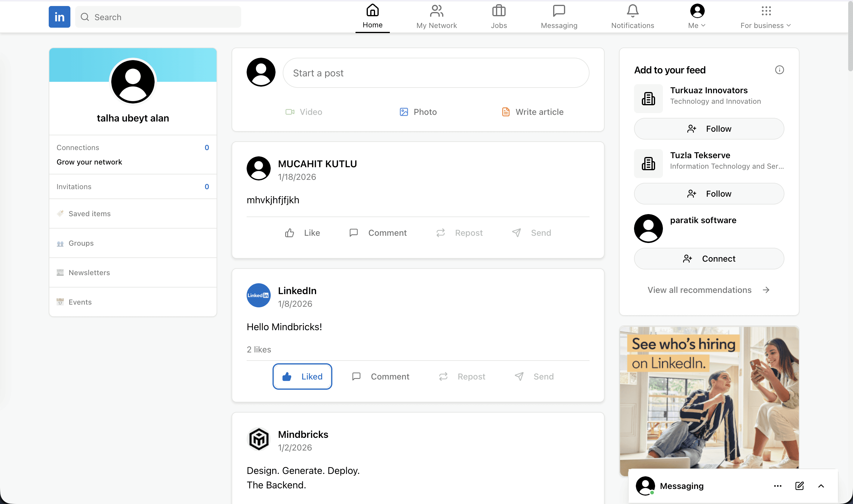Screen dimensions: 853x504
Task: Click the Start a post field
Action: [x=436, y=73]
